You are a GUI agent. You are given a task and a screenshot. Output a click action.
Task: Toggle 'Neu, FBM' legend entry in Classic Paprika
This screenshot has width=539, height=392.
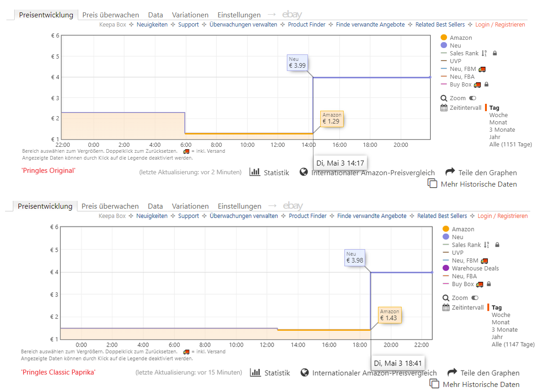coord(465,261)
